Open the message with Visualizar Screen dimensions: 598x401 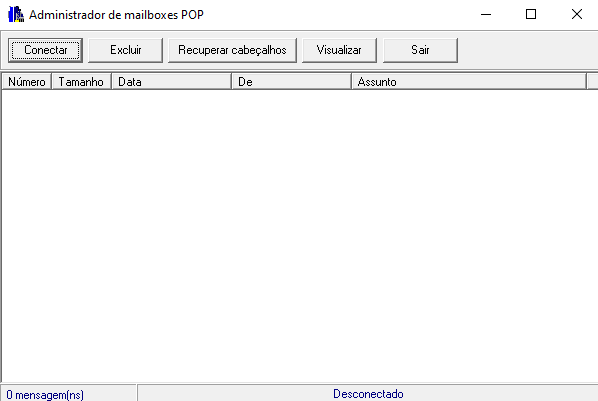[339, 50]
